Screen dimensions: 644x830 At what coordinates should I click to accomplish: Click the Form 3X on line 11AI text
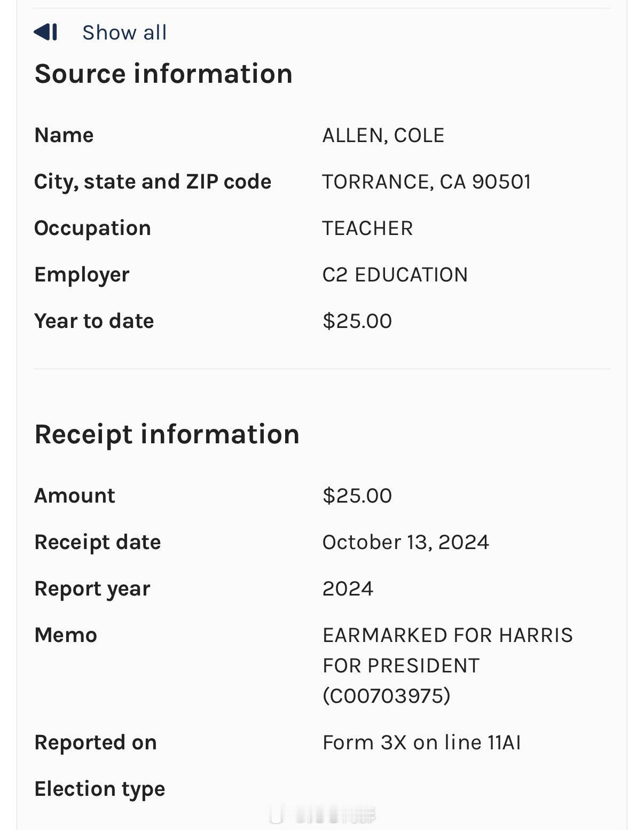coord(421,742)
